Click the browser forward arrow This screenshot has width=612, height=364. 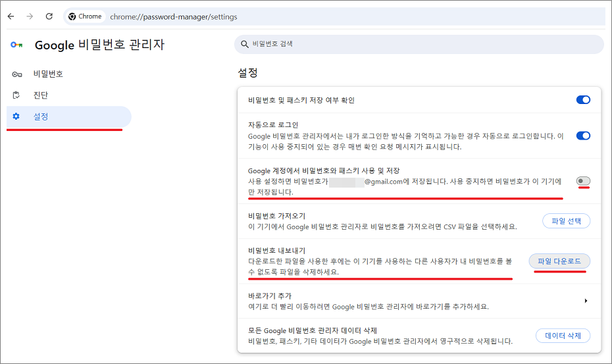pos(30,16)
